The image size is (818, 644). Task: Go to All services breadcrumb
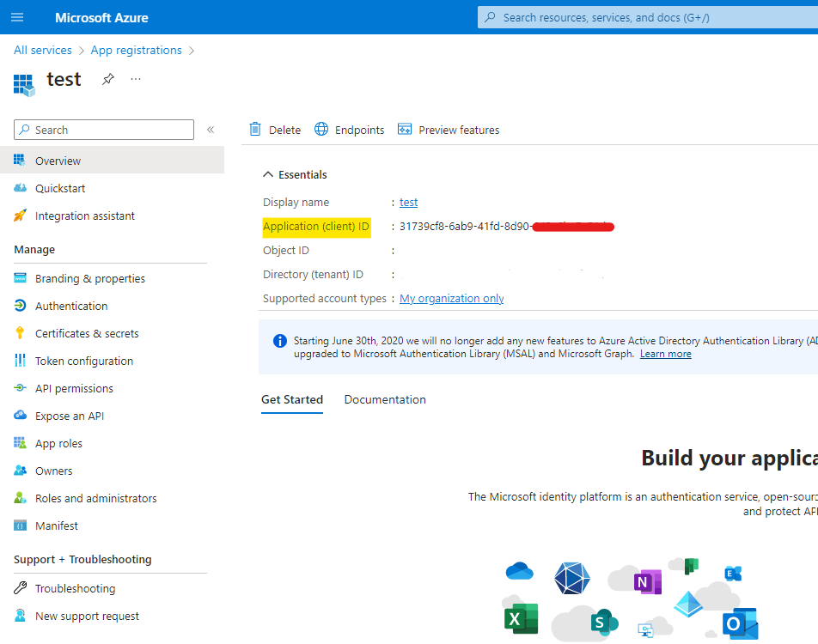pyautogui.click(x=43, y=50)
